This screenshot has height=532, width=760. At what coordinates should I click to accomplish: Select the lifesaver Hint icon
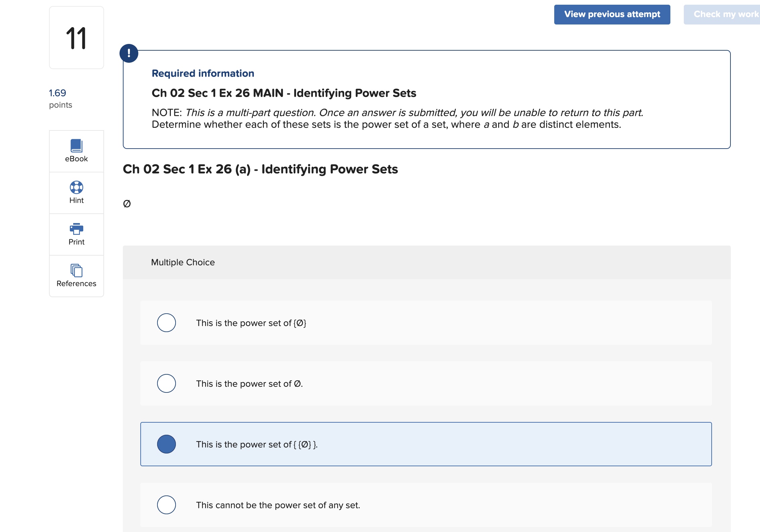click(76, 188)
